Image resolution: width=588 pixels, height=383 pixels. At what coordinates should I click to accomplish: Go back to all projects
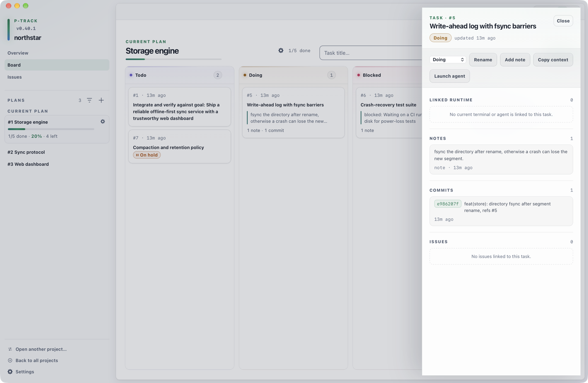(37, 360)
